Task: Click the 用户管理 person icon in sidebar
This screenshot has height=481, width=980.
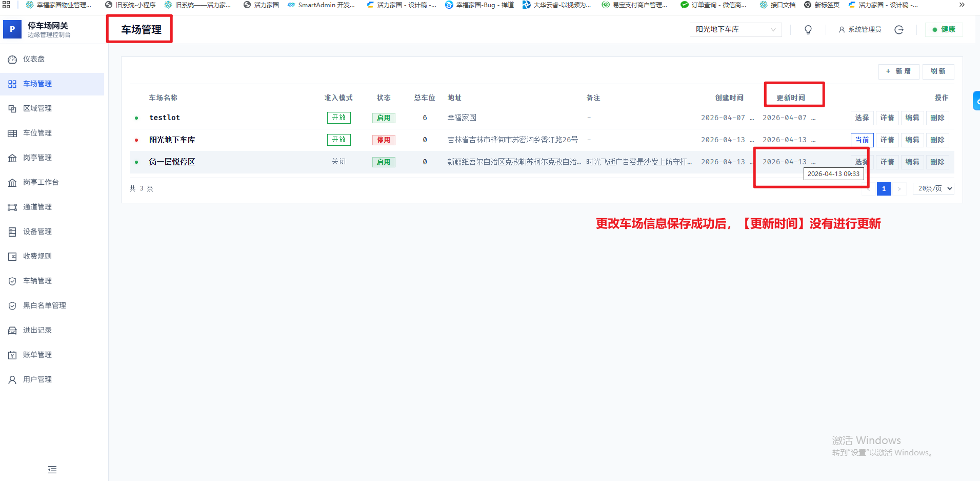Action: (x=12, y=380)
